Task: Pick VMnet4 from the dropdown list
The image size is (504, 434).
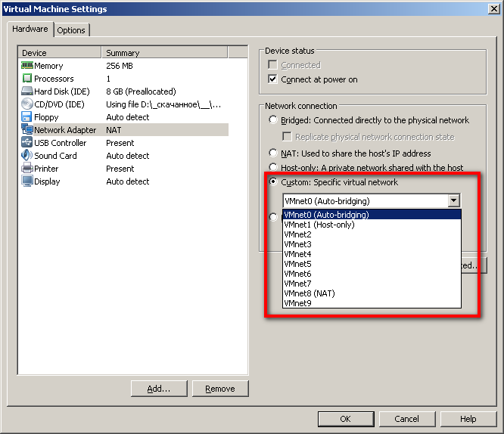Action: (372, 254)
